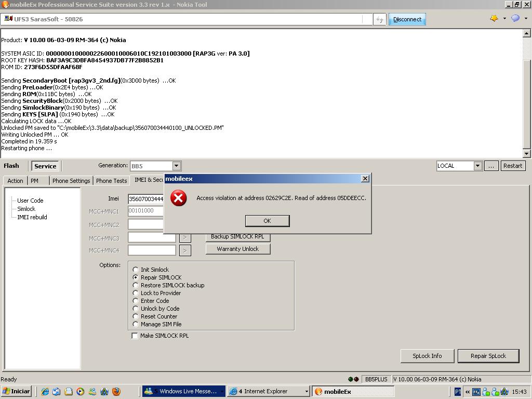Select Manage SIM File option

tap(136, 324)
